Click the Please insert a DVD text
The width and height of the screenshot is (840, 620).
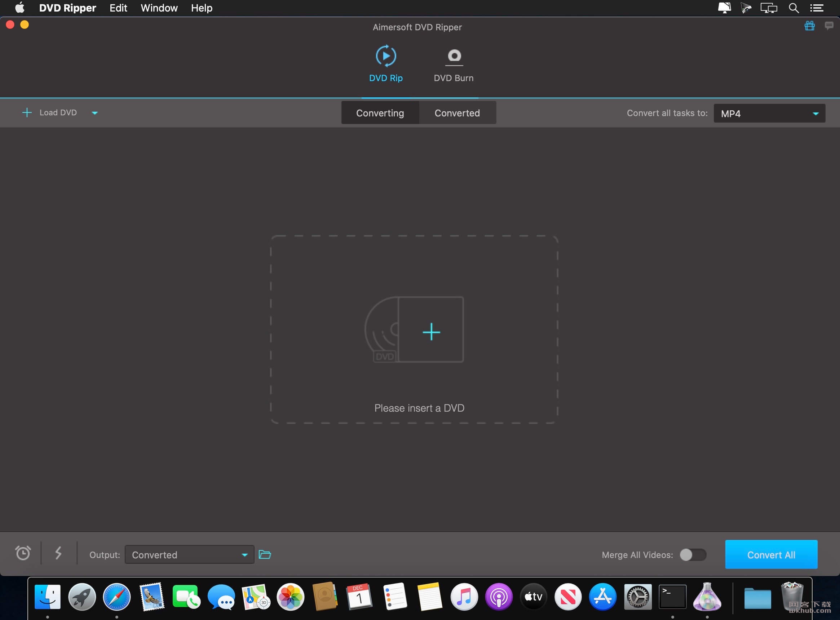pyautogui.click(x=419, y=408)
